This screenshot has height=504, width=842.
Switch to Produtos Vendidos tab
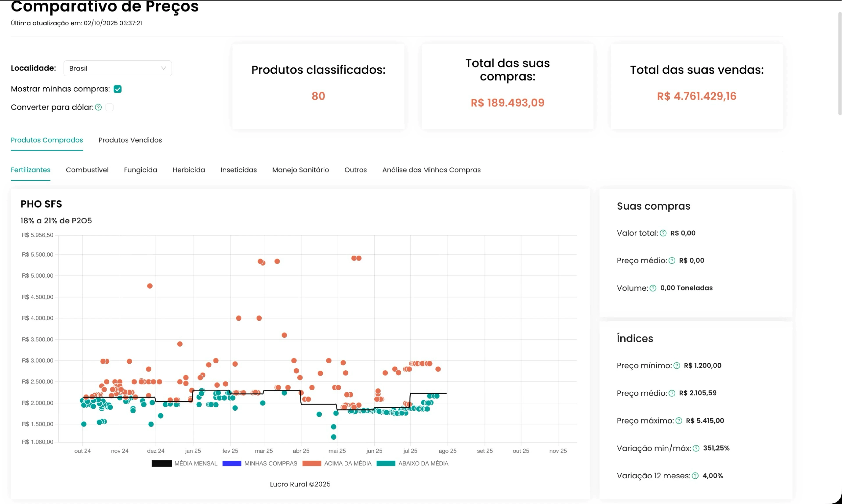[130, 140]
